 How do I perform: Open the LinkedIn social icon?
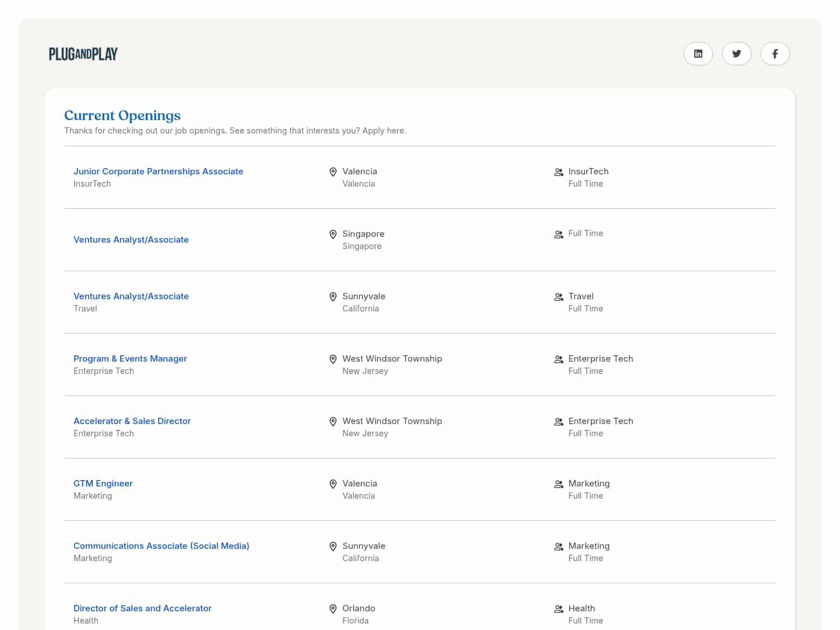pos(698,54)
